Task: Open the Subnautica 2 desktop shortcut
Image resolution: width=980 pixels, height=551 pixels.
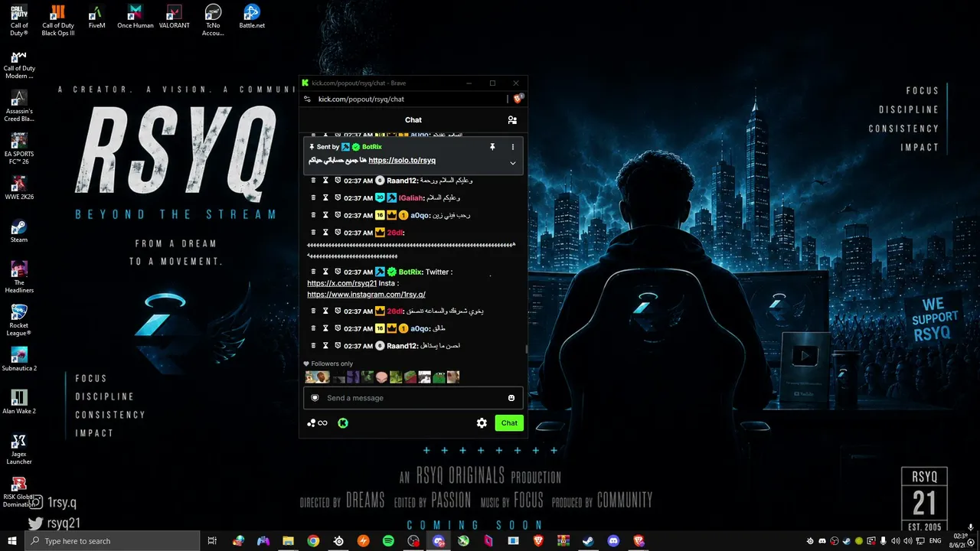Action: tap(19, 360)
